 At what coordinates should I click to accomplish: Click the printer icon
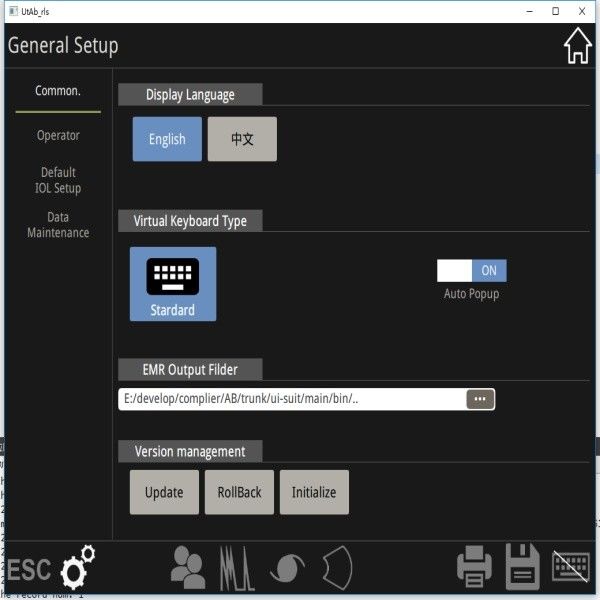click(x=474, y=567)
